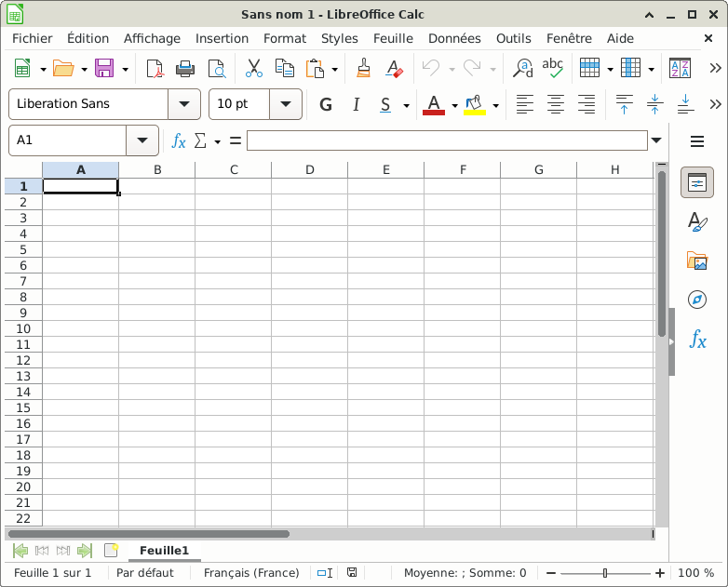The image size is (728, 587).
Task: Open sidebar settings hamburger menu
Action: pyautogui.click(x=697, y=141)
